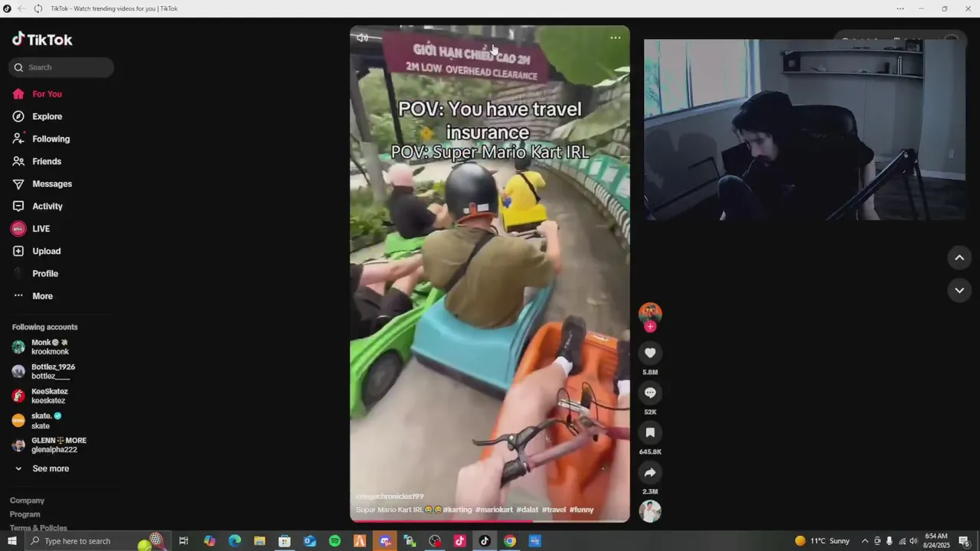Expand the More sidebar menu
Viewport: 980px width, 551px height.
pos(33,296)
